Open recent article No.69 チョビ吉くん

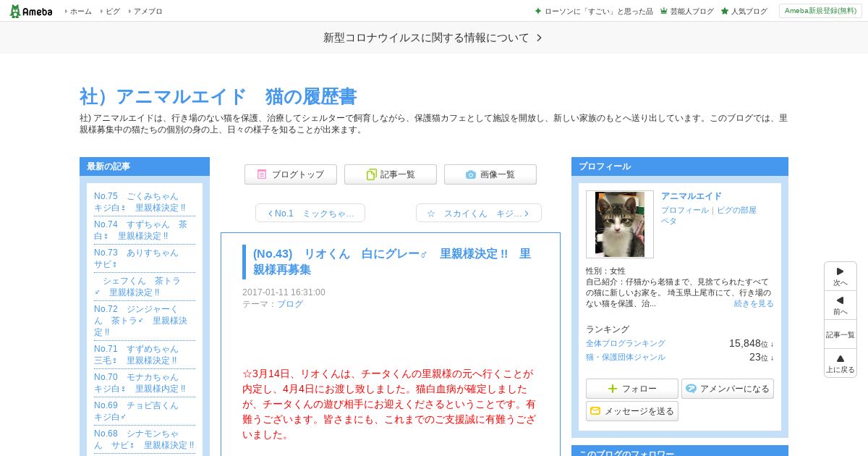[136, 411]
